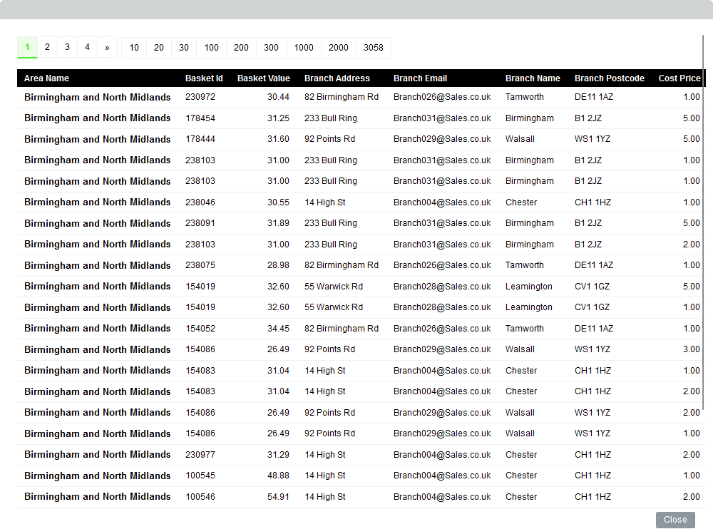
Task: Sort by Branch Email column header
Action: click(x=420, y=78)
